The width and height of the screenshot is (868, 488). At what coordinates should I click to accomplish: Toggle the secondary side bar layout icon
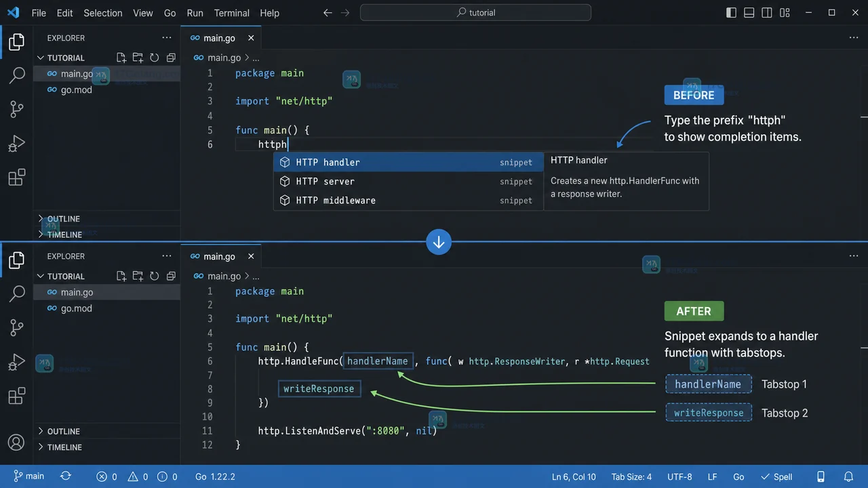click(766, 13)
